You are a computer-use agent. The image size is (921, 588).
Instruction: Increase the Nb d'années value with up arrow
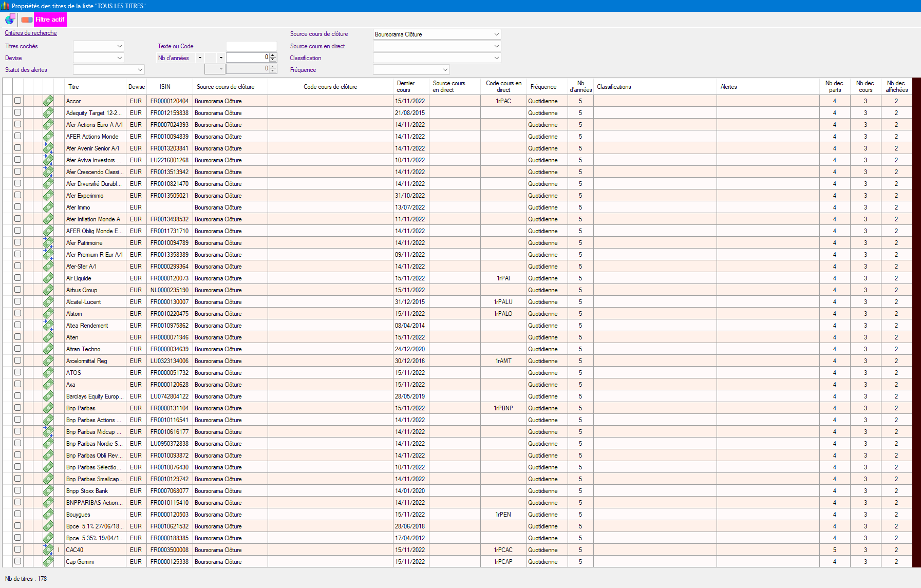tap(273, 55)
